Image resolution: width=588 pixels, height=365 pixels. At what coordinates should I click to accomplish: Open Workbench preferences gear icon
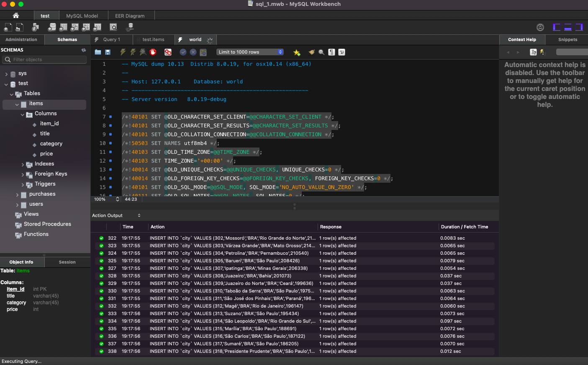coord(540,27)
